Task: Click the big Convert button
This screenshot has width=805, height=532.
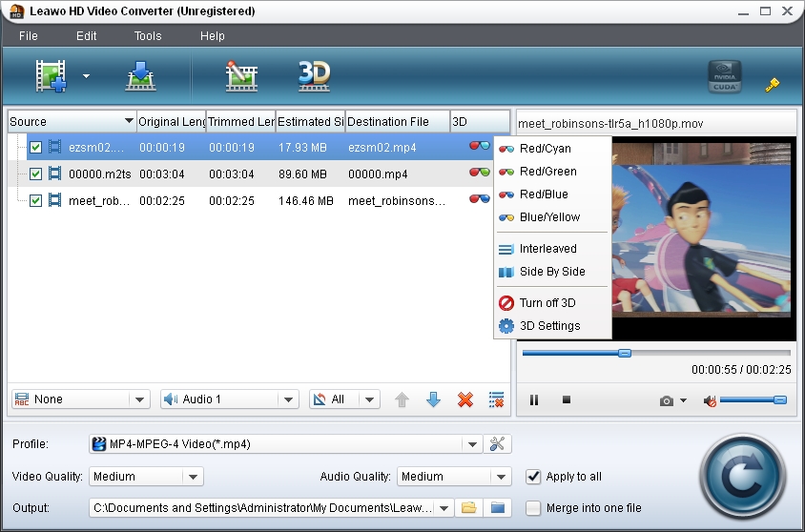Action: click(x=742, y=477)
